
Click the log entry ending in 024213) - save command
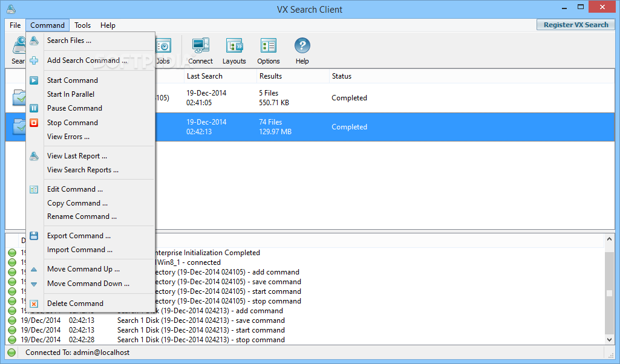[x=201, y=320]
